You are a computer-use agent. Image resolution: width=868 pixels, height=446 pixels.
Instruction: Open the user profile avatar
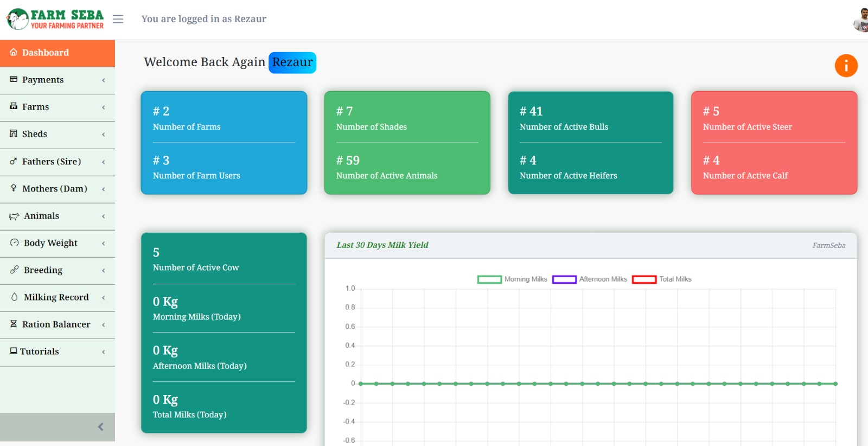861,20
